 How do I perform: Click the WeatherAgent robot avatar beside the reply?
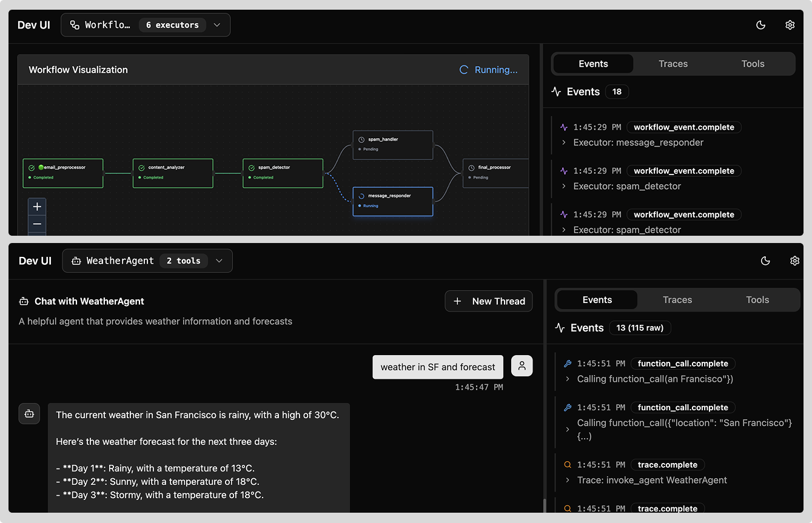click(29, 413)
